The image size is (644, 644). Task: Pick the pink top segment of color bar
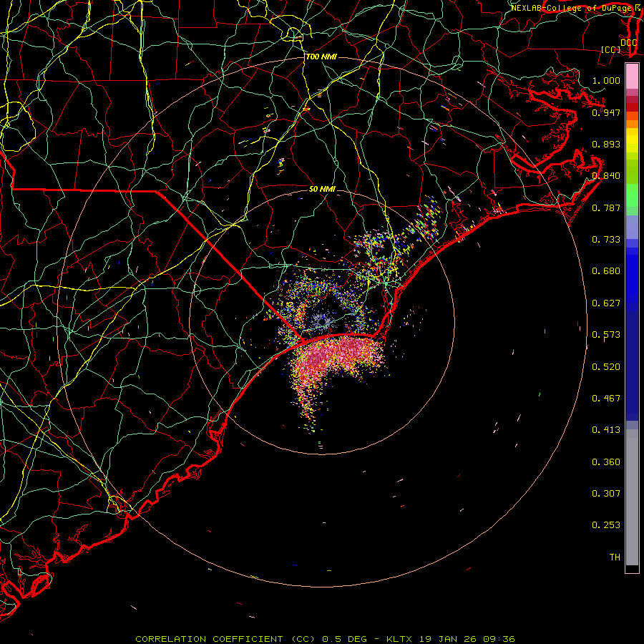click(x=632, y=77)
